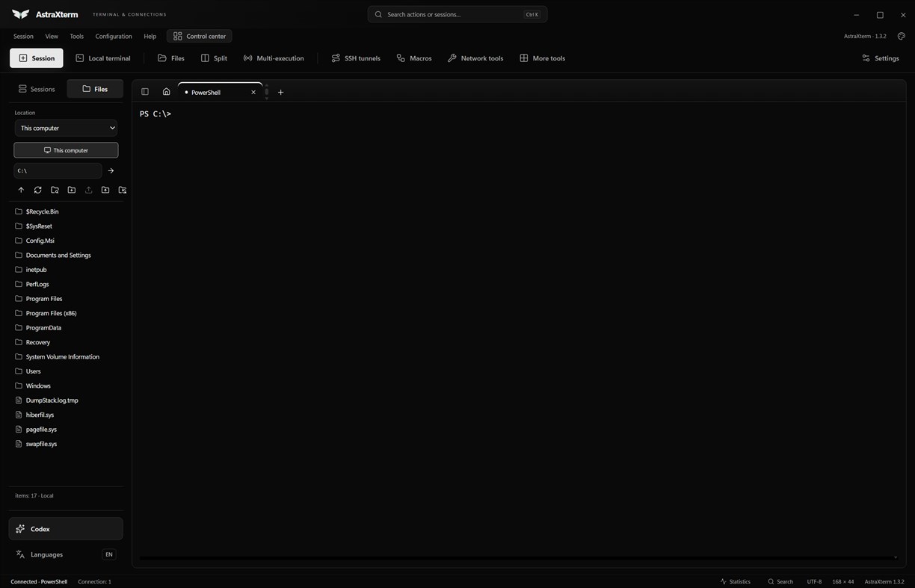Expand the Location dropdown
Viewport: 915px width, 588px height.
click(x=66, y=128)
